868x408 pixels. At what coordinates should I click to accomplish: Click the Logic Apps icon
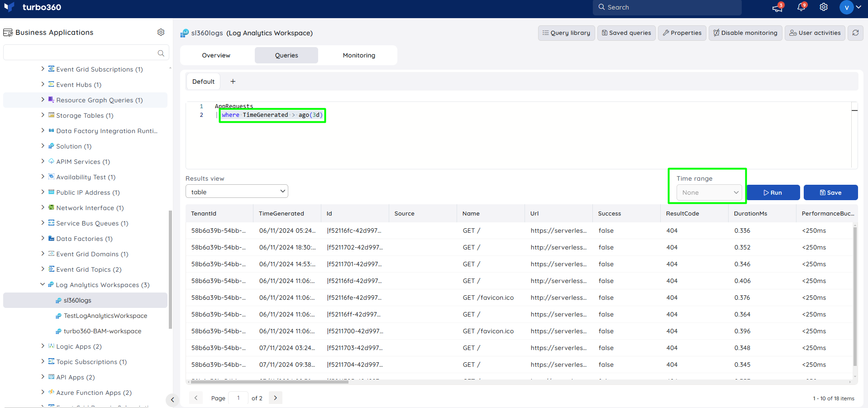pyautogui.click(x=51, y=346)
